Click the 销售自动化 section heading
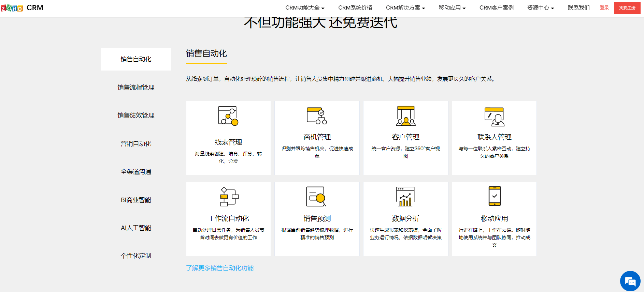Screen dimensions: 644x292 click(206, 53)
